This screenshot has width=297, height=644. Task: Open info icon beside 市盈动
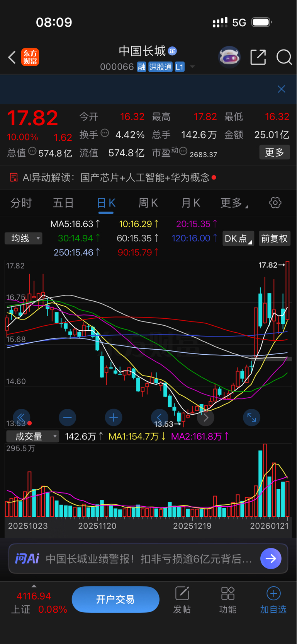tap(183, 151)
